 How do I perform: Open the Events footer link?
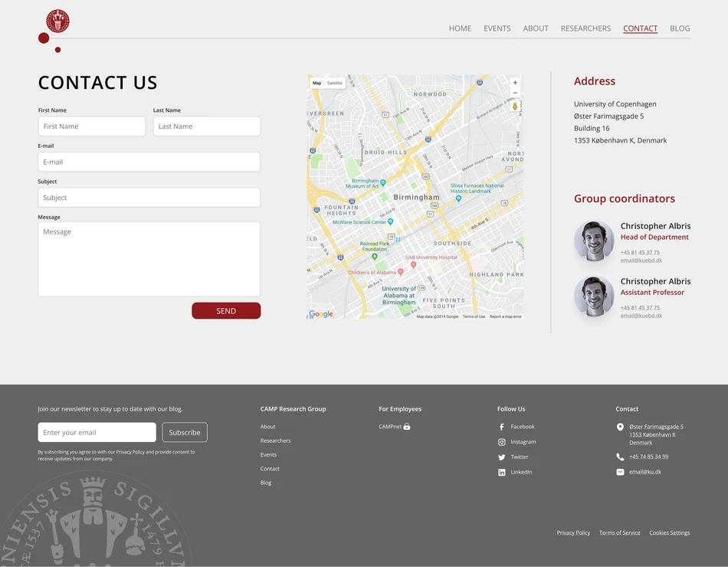pos(268,455)
